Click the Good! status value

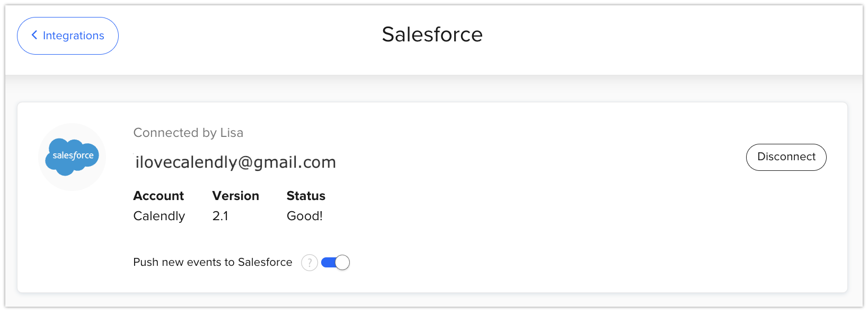coord(305,216)
